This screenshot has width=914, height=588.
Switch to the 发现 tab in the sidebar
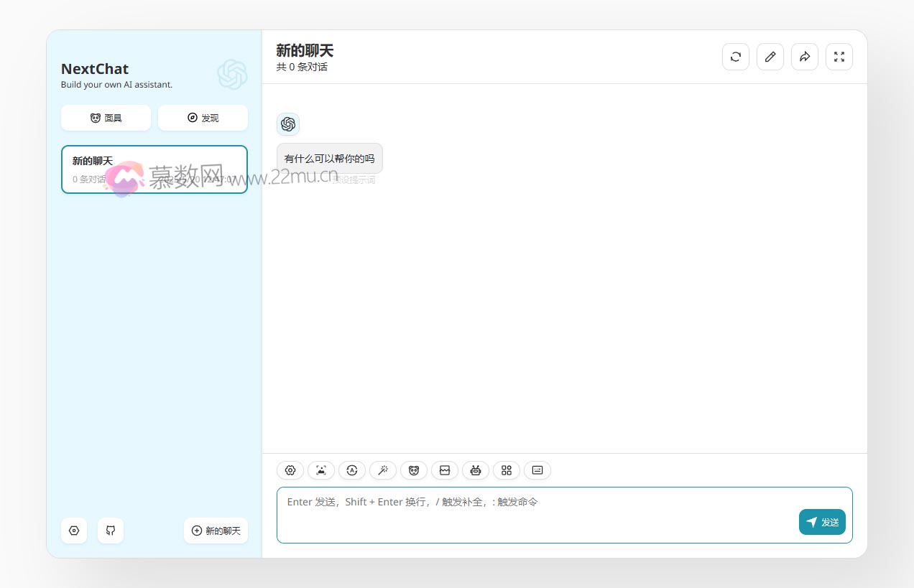click(x=203, y=118)
